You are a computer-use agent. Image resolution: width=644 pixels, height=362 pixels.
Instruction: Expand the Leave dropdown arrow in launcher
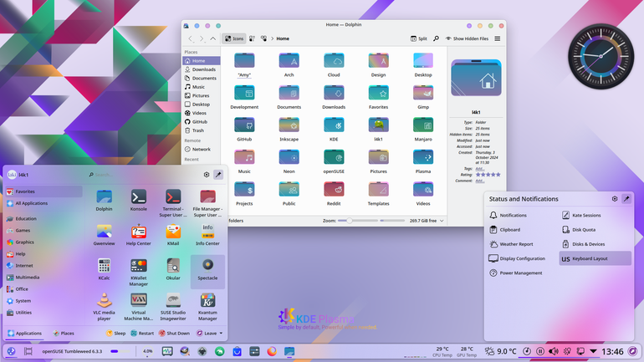tap(221, 334)
